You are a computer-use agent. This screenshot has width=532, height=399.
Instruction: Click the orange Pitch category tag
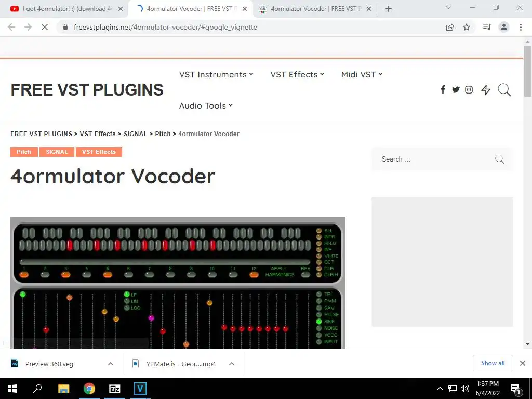click(24, 152)
